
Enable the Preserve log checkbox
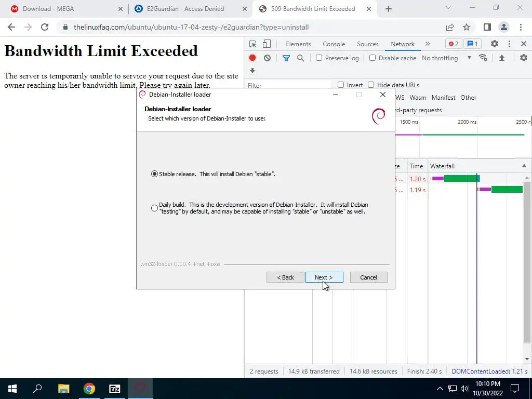tap(319, 58)
